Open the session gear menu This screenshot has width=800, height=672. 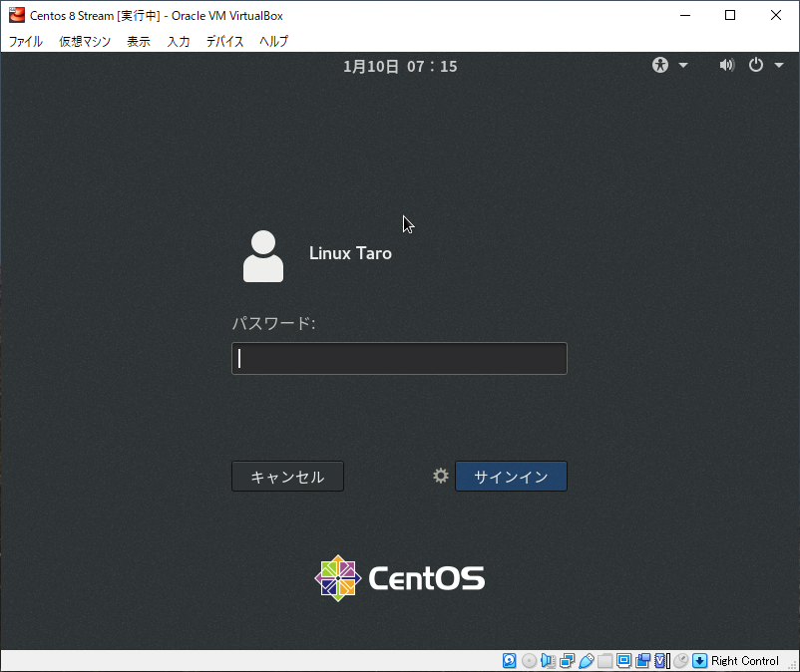click(440, 476)
